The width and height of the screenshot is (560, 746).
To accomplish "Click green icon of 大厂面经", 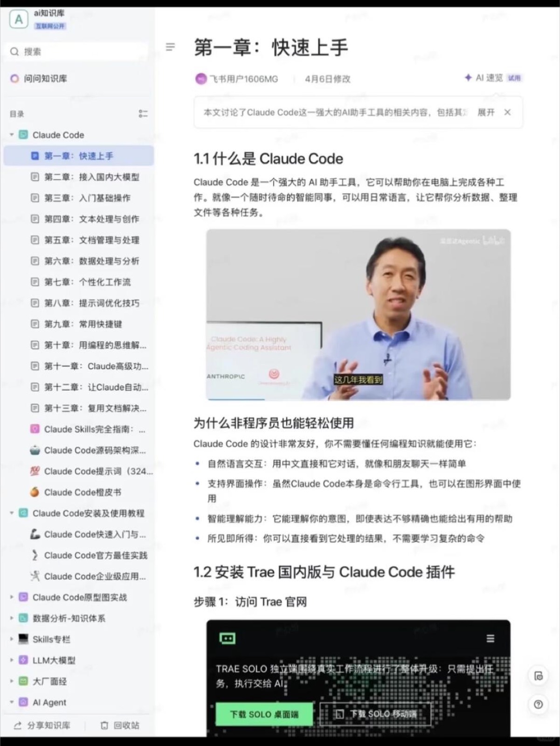I will 23,681.
